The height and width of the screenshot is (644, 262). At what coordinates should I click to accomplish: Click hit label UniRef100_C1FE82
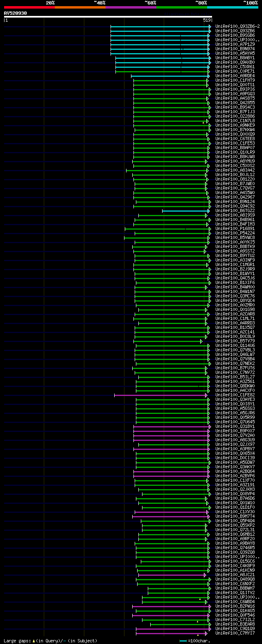pyautogui.click(x=235, y=395)
